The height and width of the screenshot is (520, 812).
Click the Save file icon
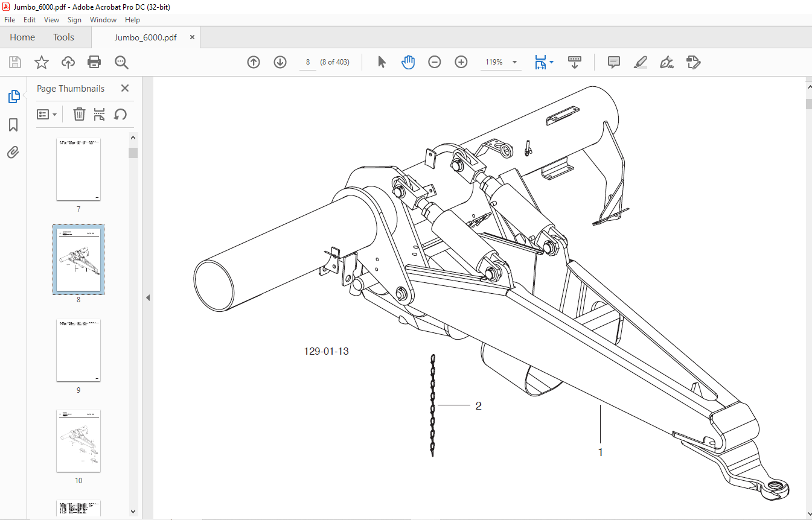coord(14,62)
